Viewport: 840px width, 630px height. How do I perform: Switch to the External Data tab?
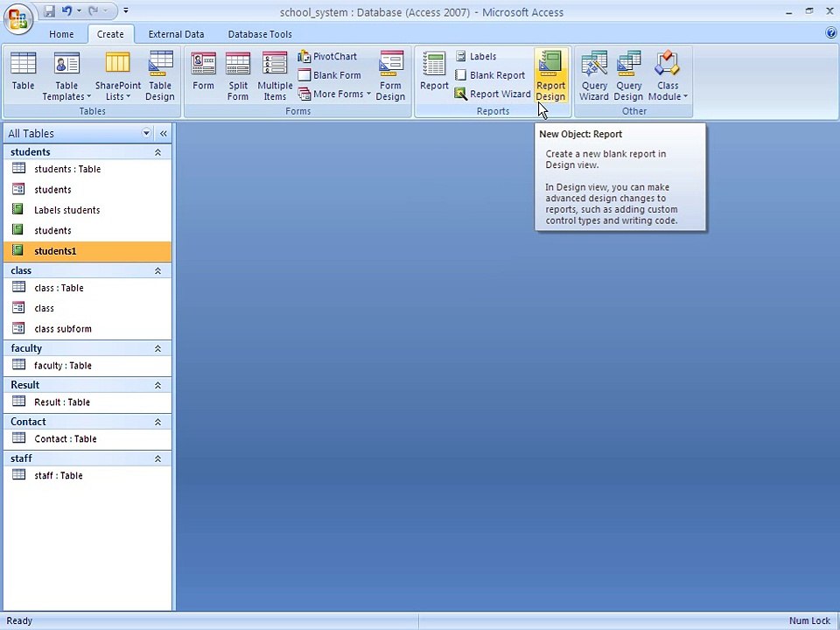click(x=176, y=34)
